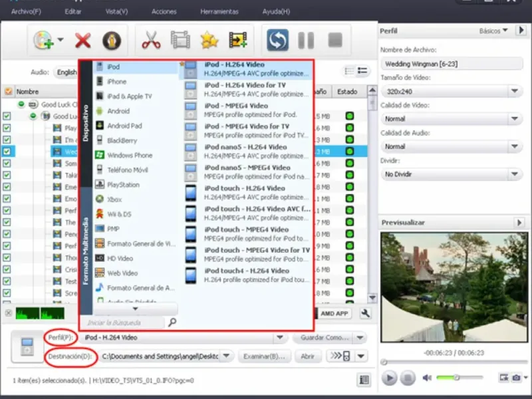Click the add-to-film merge icon

point(238,40)
